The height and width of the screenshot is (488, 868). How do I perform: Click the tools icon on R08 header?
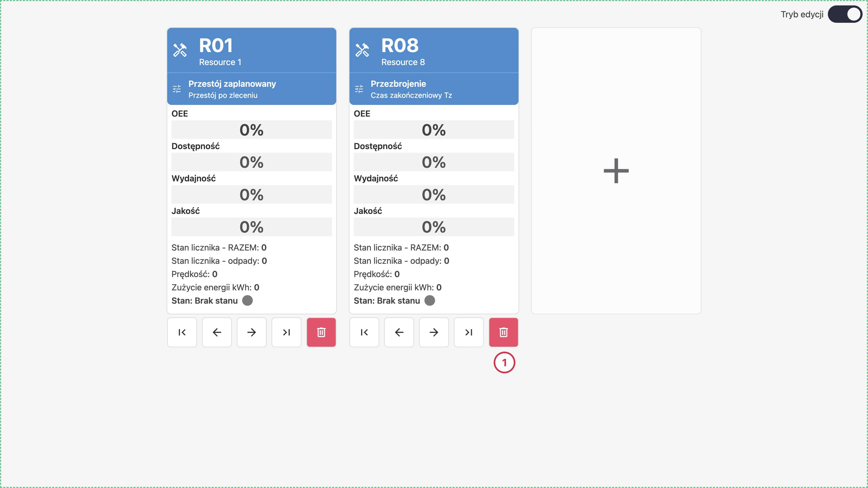(x=362, y=50)
